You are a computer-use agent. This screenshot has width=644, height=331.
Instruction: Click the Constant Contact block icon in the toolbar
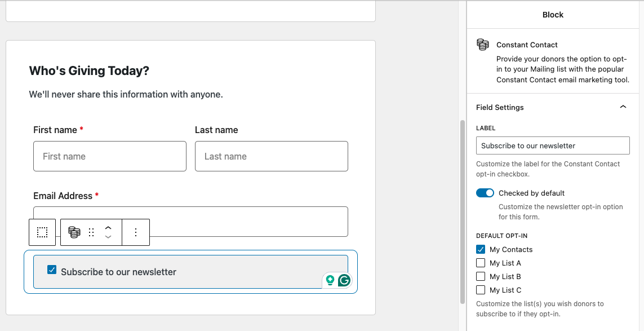(x=73, y=232)
